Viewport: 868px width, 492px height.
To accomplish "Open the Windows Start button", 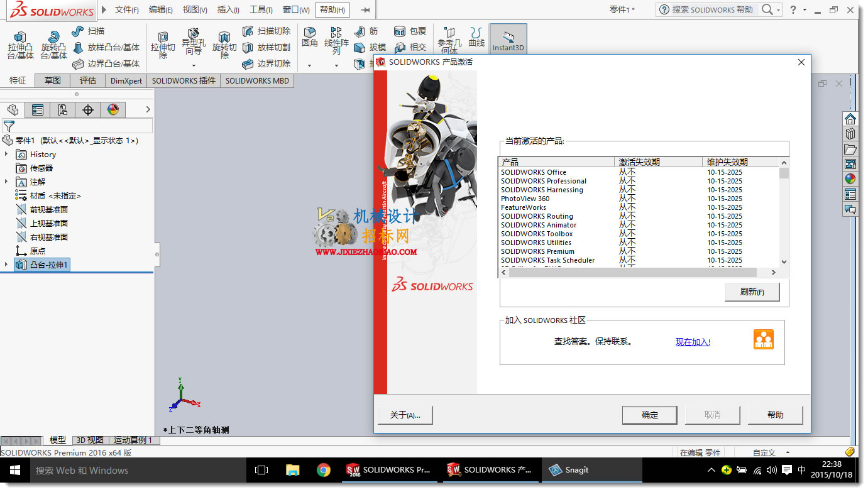I will click(14, 470).
